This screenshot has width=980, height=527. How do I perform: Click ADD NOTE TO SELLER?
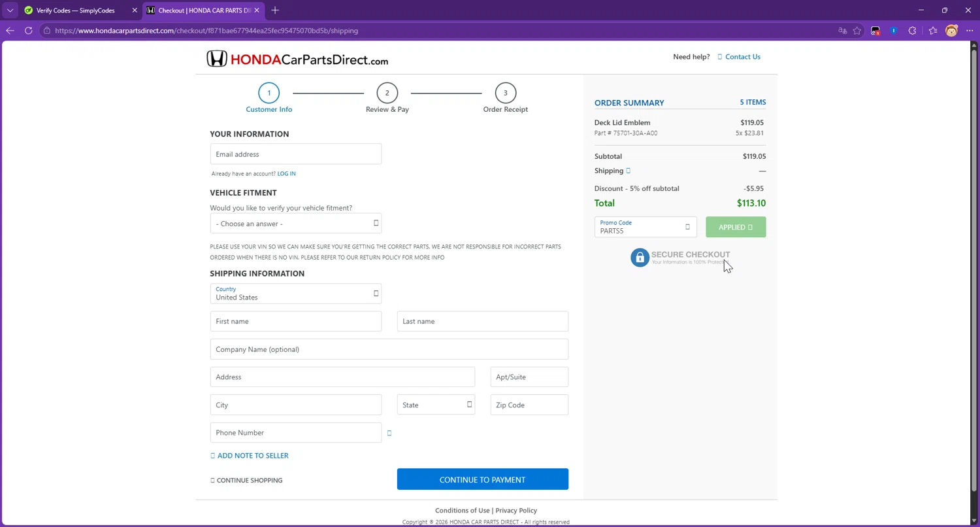point(250,456)
